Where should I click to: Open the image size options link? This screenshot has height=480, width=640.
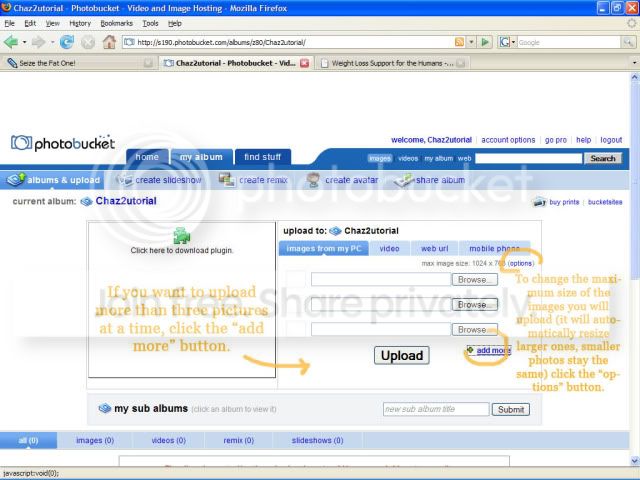point(521,264)
